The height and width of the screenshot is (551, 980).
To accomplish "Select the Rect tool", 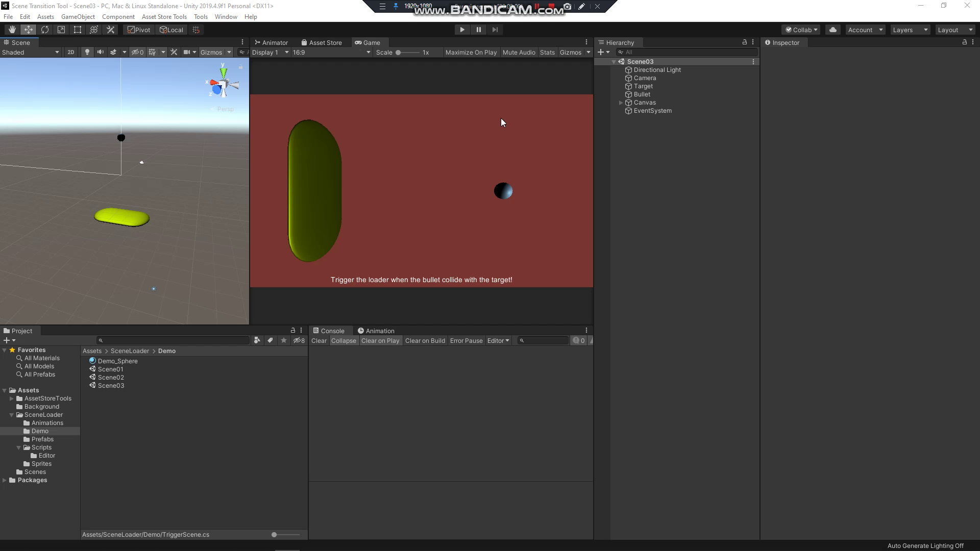I will [78, 30].
